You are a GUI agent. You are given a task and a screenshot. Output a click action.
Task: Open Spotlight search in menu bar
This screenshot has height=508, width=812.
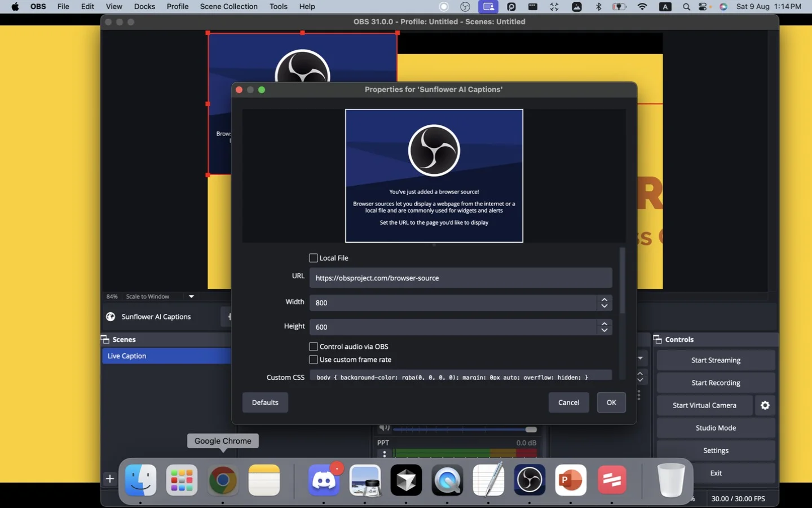686,7
